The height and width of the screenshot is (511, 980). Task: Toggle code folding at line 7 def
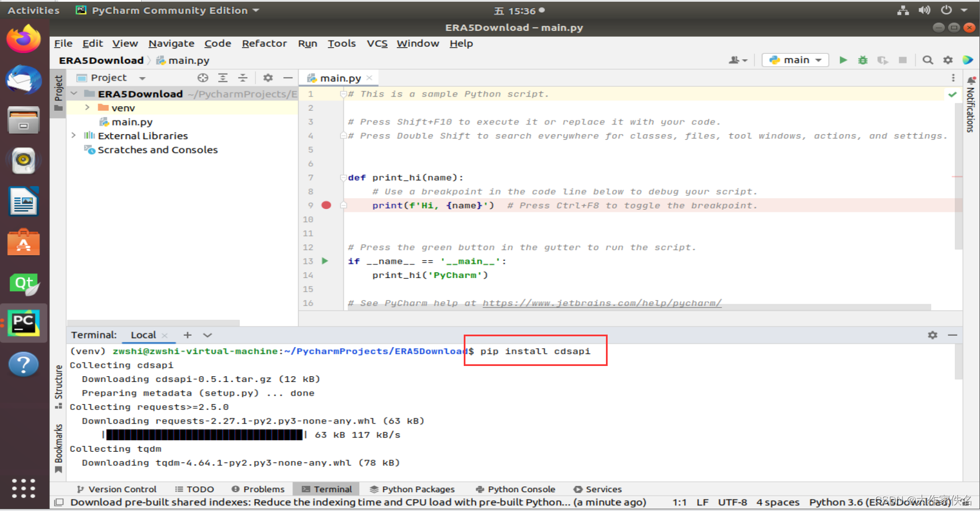tap(343, 178)
